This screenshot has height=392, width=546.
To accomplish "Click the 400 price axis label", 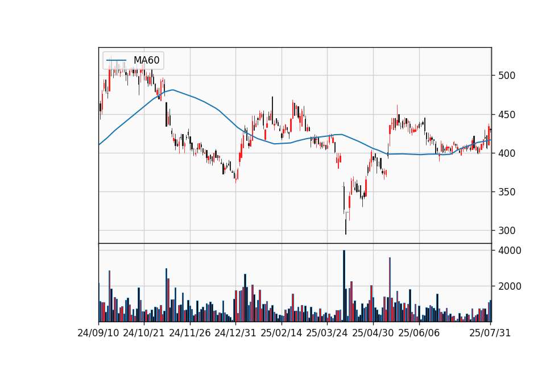I will pyautogui.click(x=507, y=153).
